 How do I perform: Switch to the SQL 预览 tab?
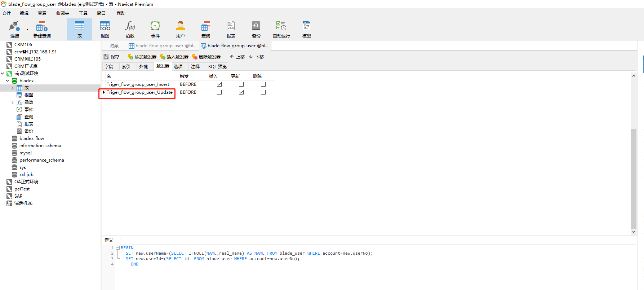(217, 66)
